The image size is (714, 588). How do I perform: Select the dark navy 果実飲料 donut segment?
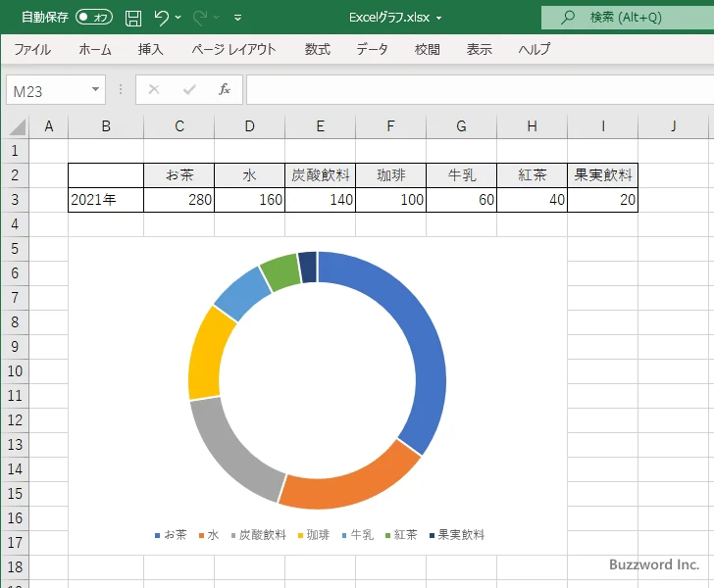point(308,268)
